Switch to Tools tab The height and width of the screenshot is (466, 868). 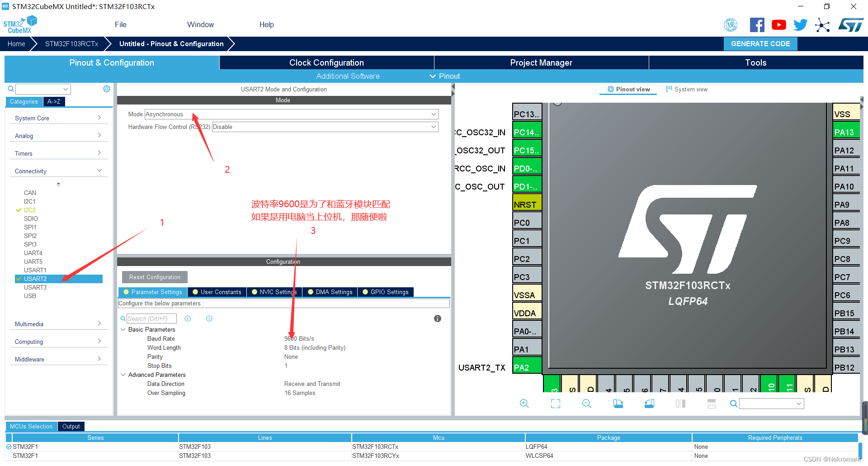(756, 62)
